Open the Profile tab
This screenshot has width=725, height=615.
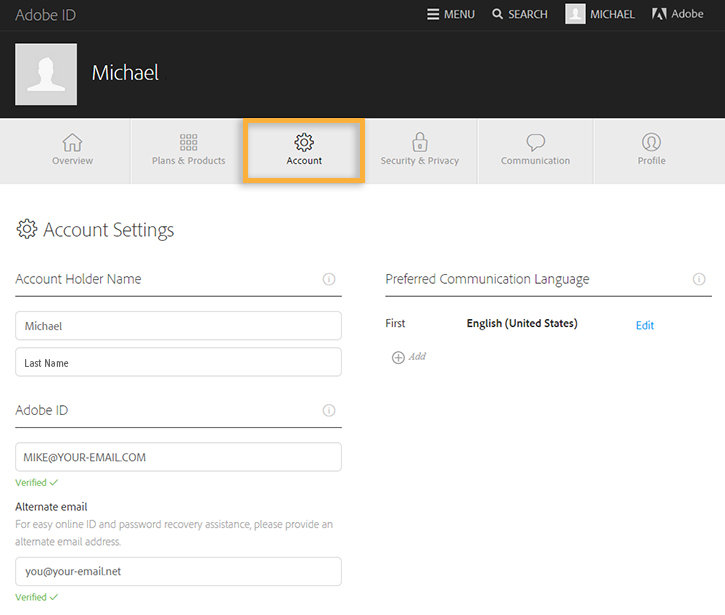[x=651, y=151]
